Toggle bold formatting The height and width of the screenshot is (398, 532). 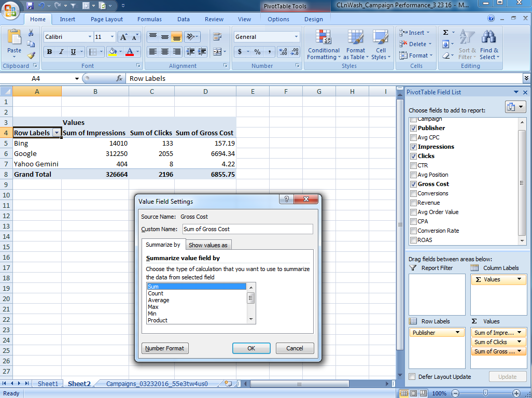pyautogui.click(x=50, y=52)
